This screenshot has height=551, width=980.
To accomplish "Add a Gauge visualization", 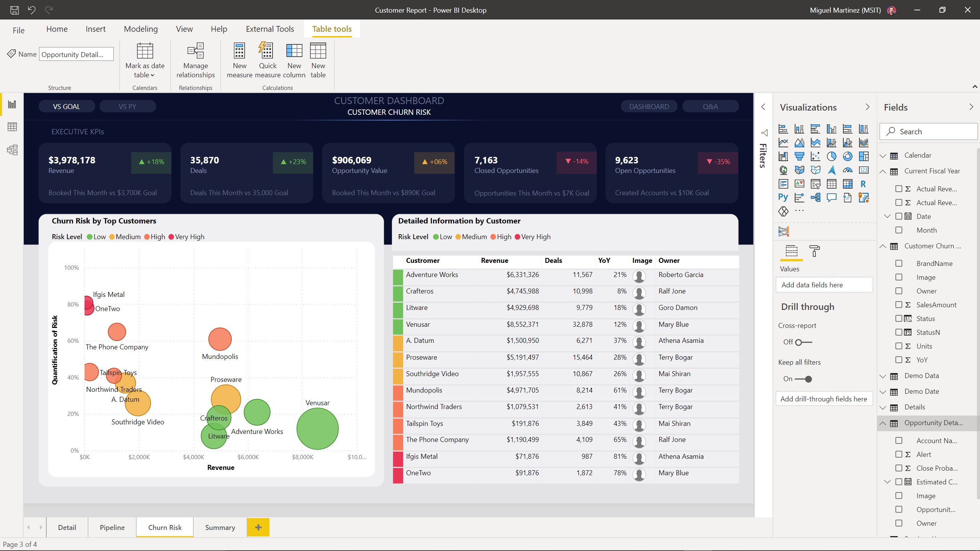I will click(x=848, y=170).
